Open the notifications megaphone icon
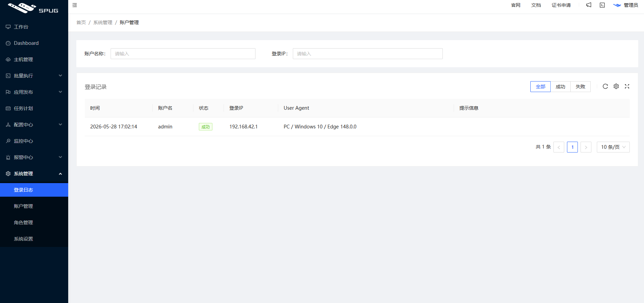 pyautogui.click(x=589, y=5)
